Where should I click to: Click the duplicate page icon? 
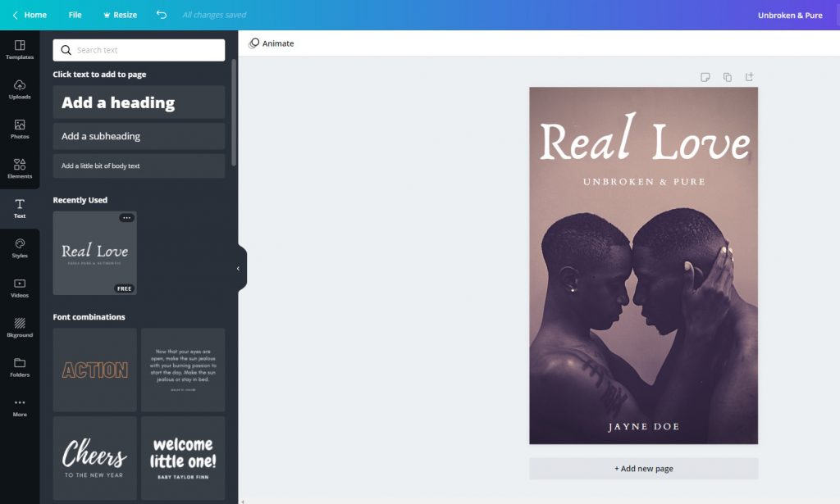727,77
